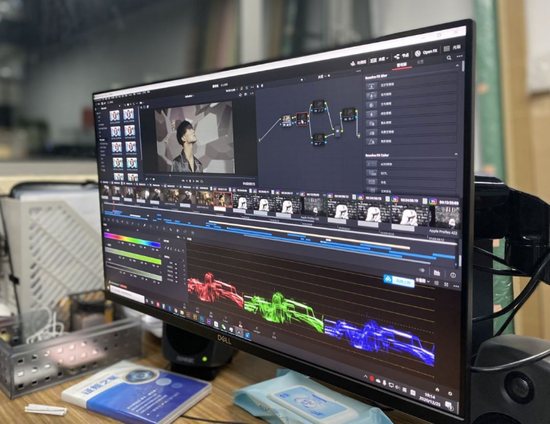The image size is (550, 424).
Task: Select the last effect under ResolveFX Blur
Action: [411, 141]
